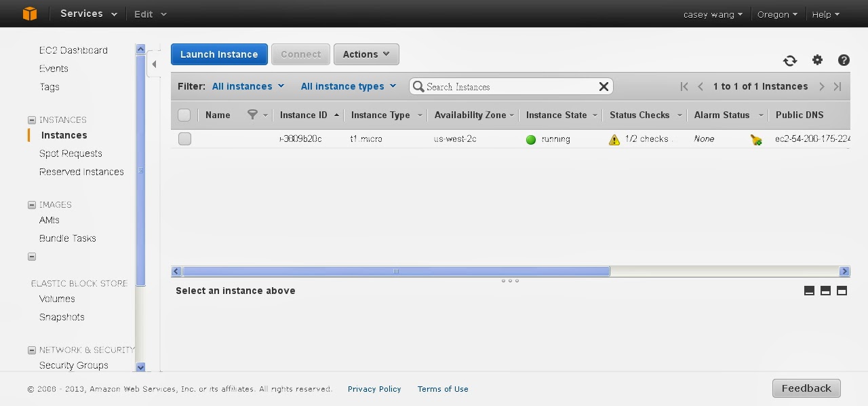
Task: Open the Edit dropdown menu
Action: (150, 14)
